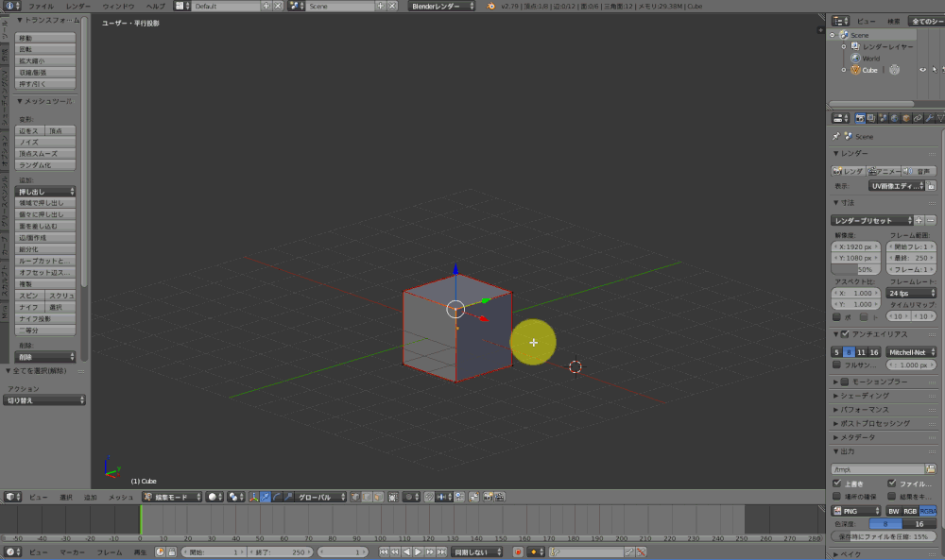Open the viewport shading icon in the header

(212, 496)
